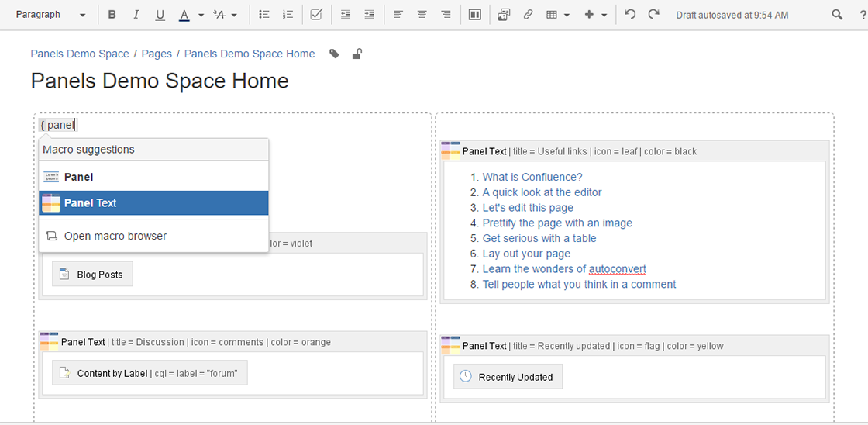The image size is (868, 425).
Task: Open 'Lay out your page' link
Action: click(x=526, y=254)
